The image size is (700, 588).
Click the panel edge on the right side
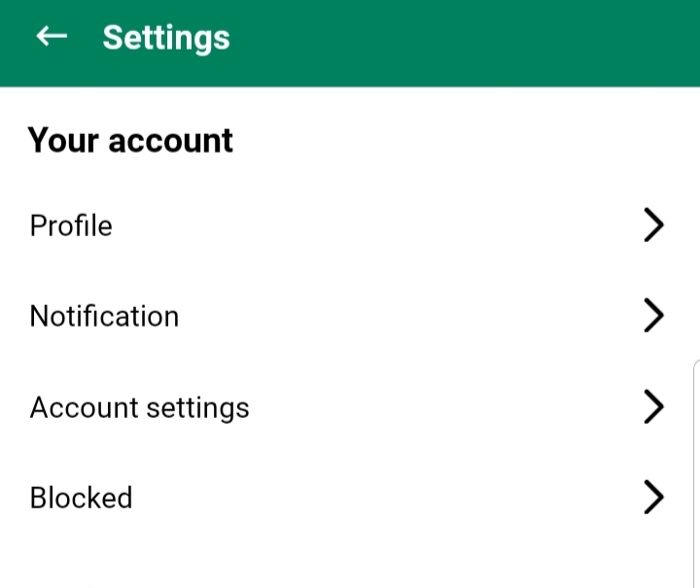click(x=696, y=467)
